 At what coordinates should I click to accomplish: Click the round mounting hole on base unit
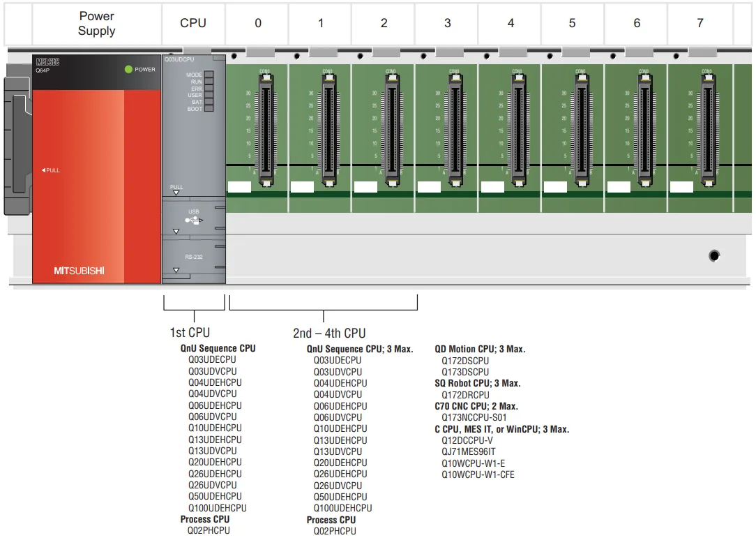[x=713, y=256]
